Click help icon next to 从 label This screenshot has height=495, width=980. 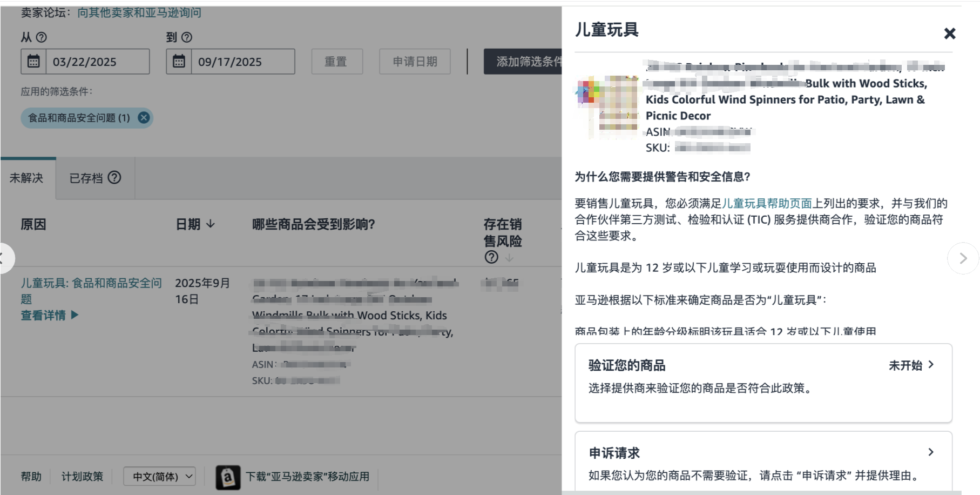click(41, 37)
